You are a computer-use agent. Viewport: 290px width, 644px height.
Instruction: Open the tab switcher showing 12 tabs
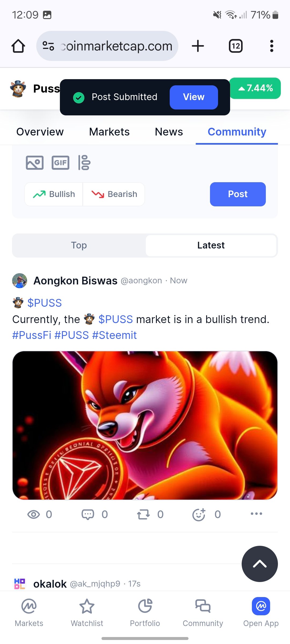tap(236, 46)
